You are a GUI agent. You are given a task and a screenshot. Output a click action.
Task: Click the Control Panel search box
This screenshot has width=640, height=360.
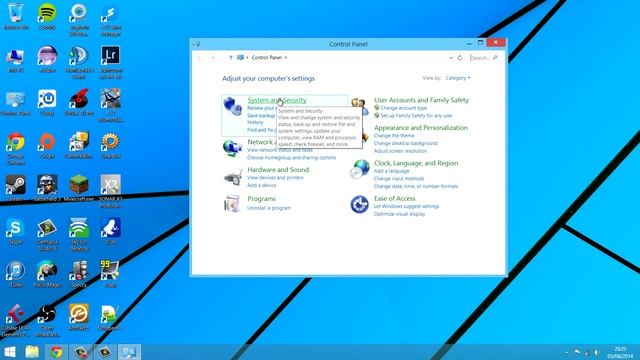[484, 58]
